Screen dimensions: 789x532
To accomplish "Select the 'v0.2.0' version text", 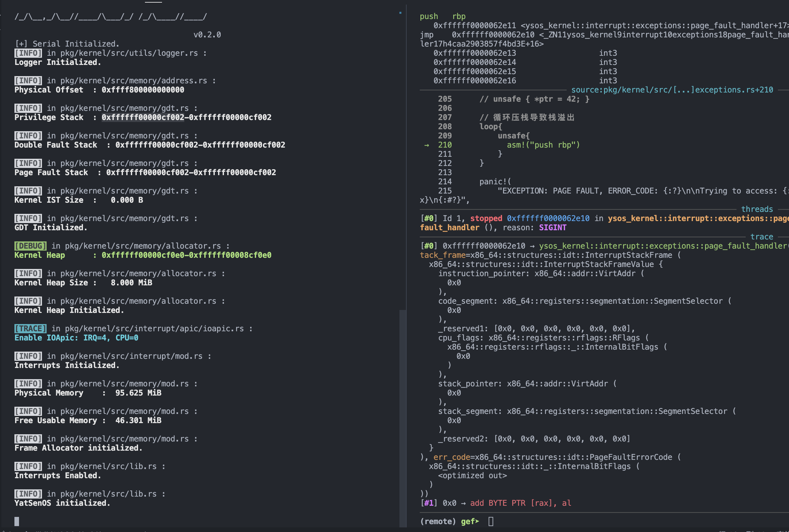I will click(207, 35).
